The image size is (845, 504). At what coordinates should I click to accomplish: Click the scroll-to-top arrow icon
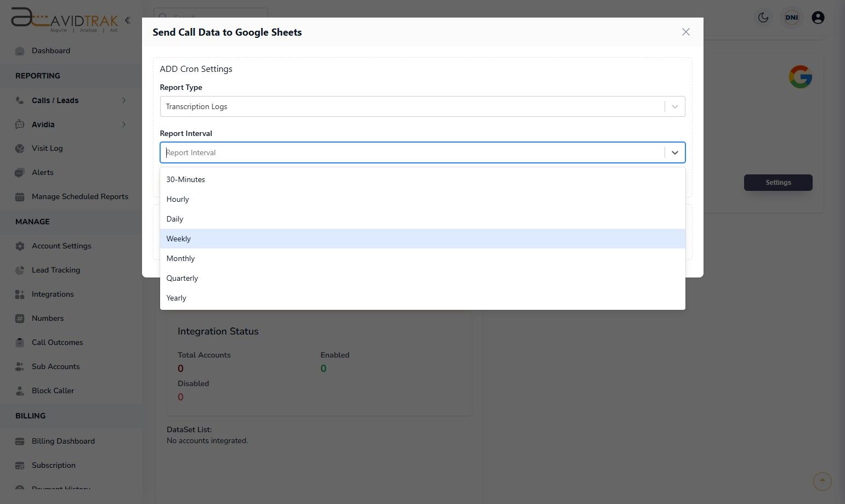(x=822, y=482)
